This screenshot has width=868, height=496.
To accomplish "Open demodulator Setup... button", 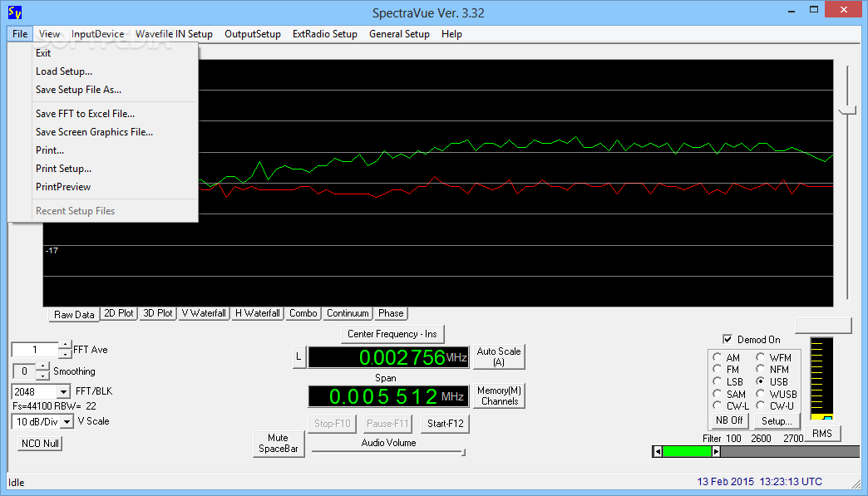I will 777,420.
